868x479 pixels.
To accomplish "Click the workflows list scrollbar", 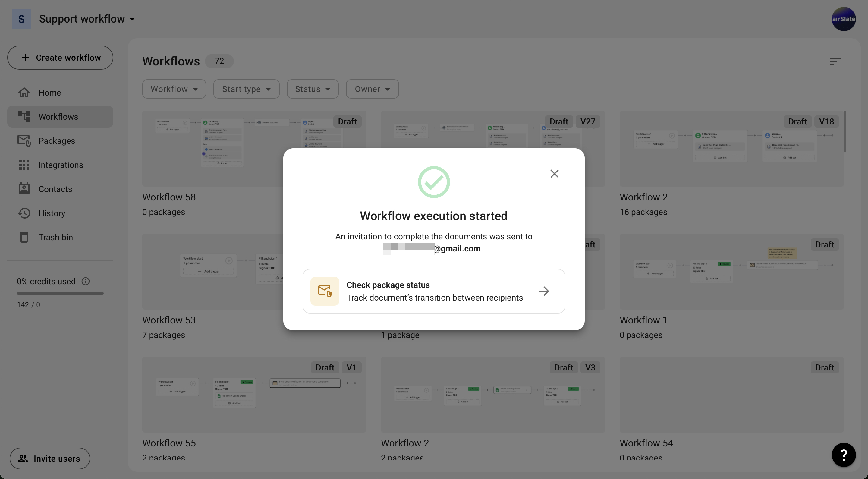I will [845, 131].
